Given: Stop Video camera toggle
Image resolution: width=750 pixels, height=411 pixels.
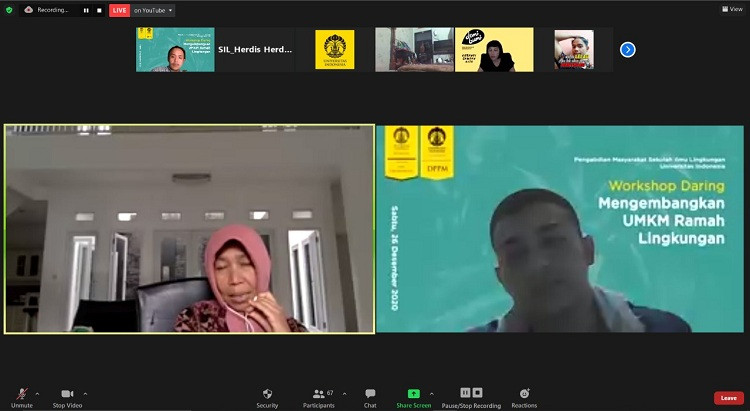Looking at the screenshot, I should tap(67, 395).
